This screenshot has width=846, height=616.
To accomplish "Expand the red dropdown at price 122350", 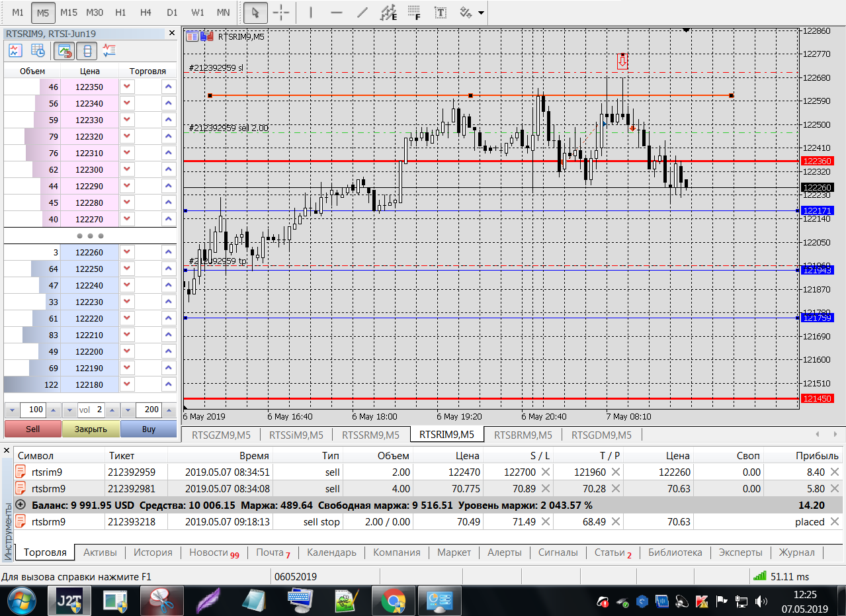I will 127,87.
